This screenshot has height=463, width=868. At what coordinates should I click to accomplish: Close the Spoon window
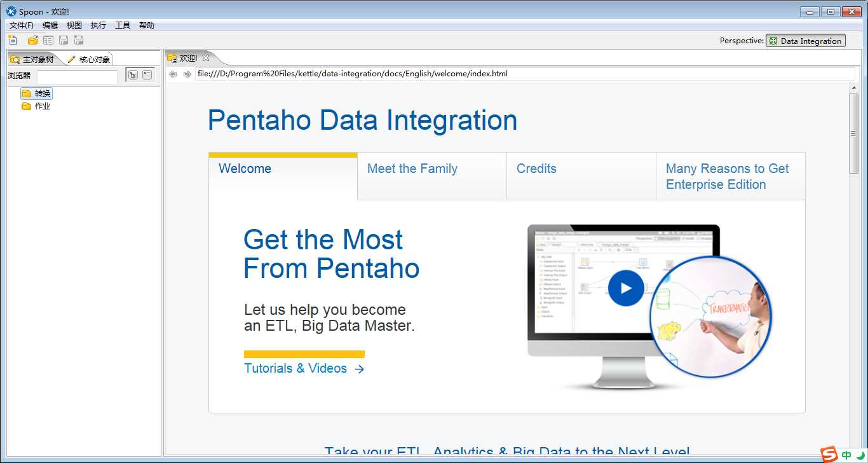point(851,11)
